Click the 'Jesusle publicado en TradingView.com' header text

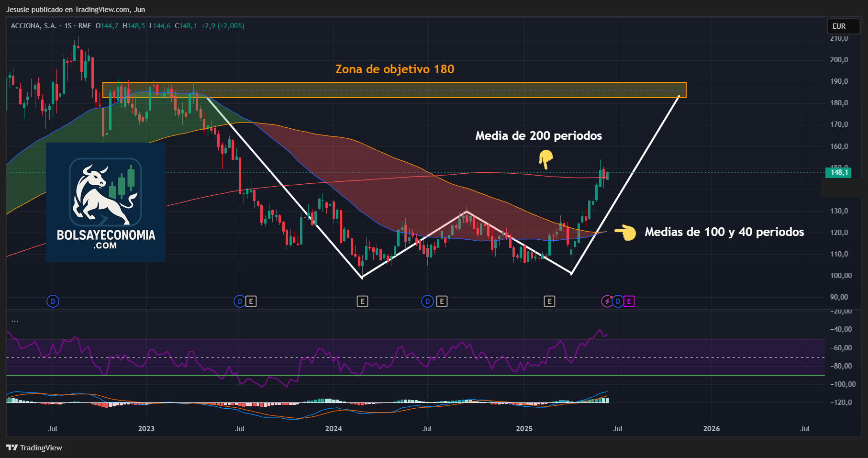tap(68, 9)
